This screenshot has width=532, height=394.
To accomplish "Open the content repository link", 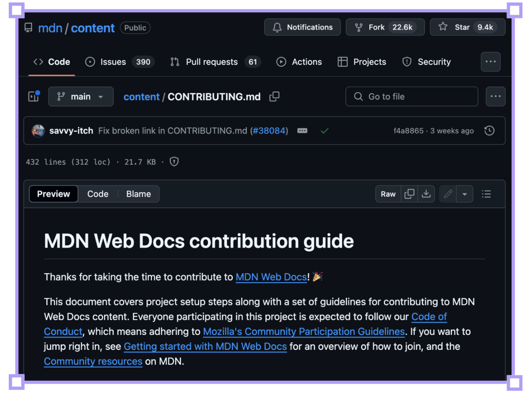I will click(x=93, y=28).
